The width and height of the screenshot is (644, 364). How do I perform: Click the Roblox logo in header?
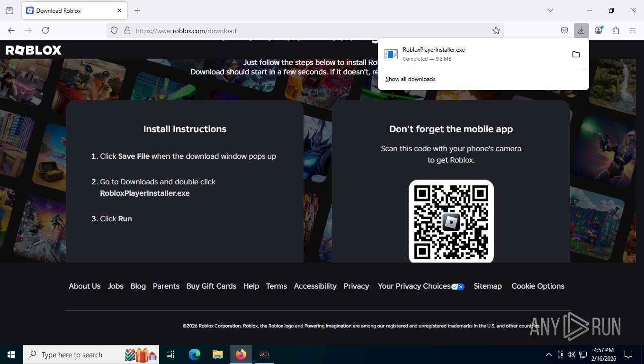pyautogui.click(x=34, y=50)
